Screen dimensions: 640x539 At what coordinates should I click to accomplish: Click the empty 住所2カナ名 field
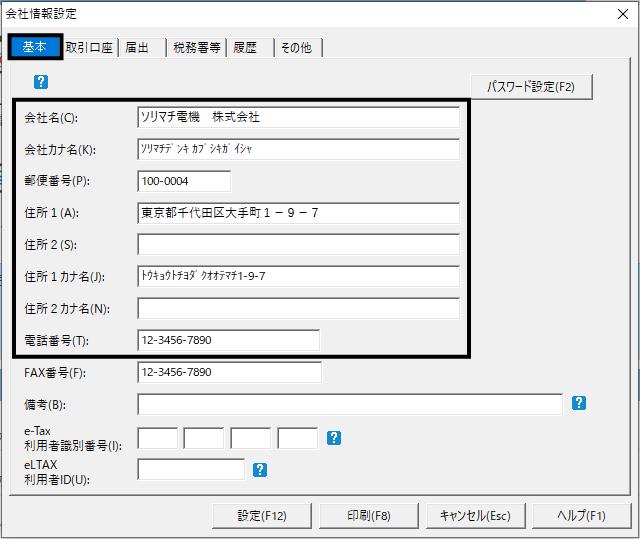point(298,308)
